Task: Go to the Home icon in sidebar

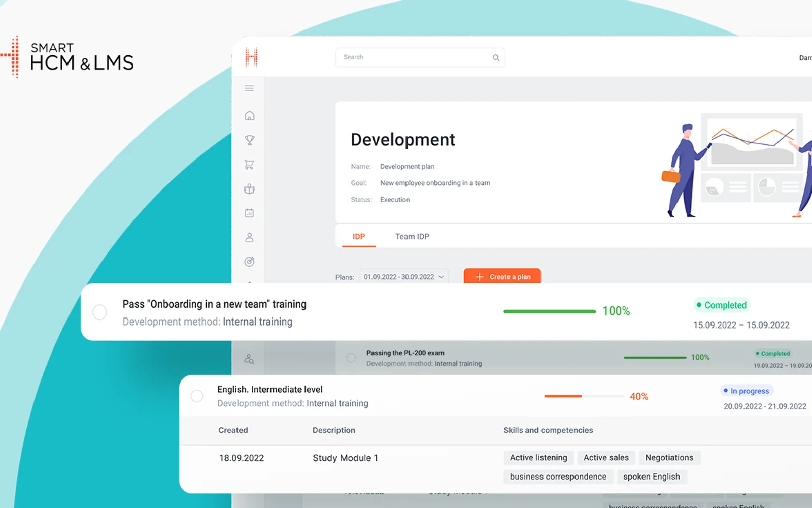Action: (x=249, y=116)
